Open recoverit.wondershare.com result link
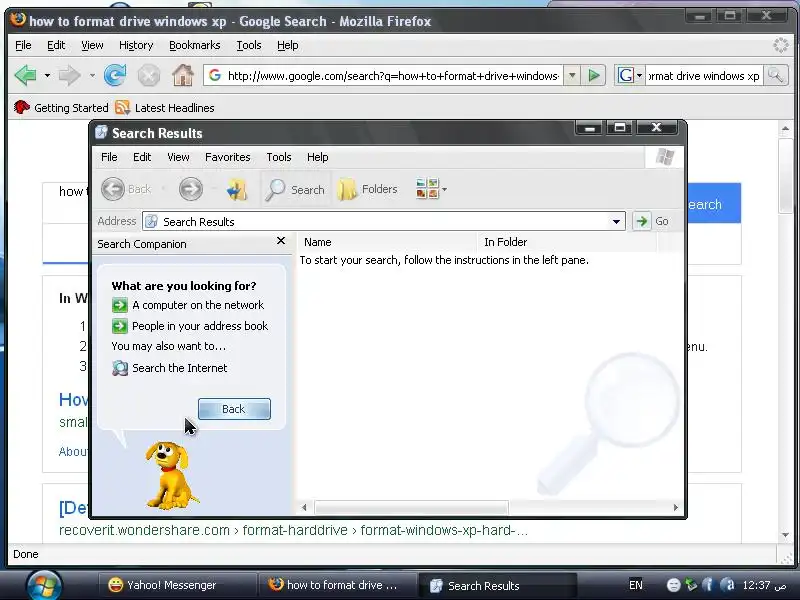800x600 pixels. pos(293,531)
